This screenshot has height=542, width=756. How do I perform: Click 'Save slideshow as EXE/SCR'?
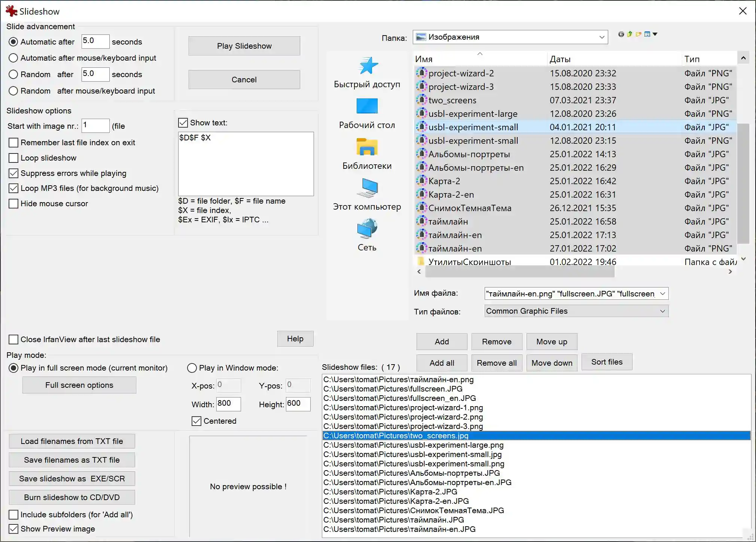(72, 479)
